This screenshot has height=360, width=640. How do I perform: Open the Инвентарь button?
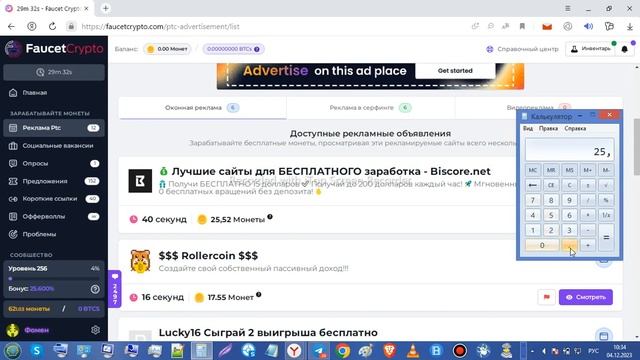591,49
